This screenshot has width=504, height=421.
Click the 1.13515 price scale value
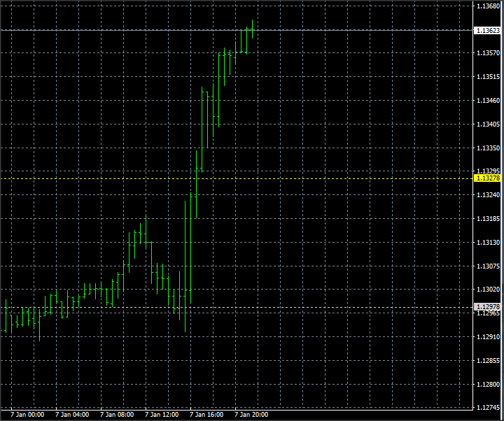click(489, 77)
